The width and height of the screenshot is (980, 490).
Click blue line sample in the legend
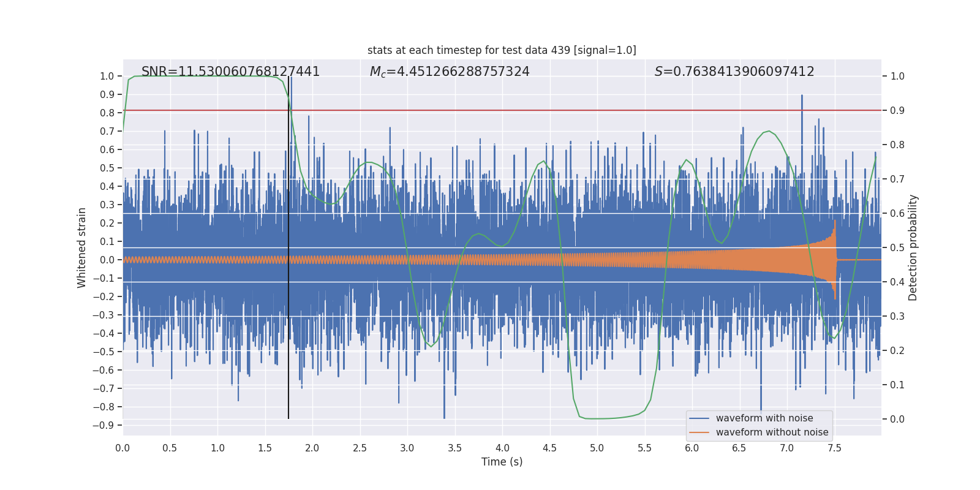[x=699, y=418]
